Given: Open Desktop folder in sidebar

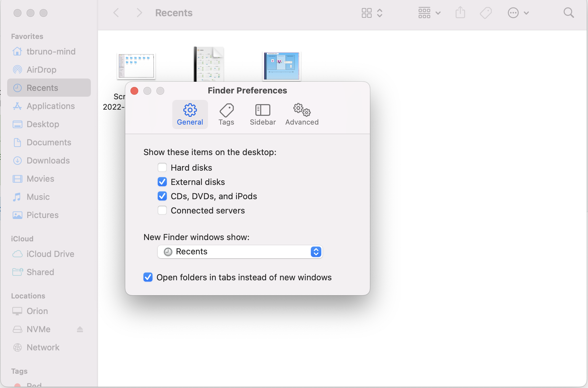Looking at the screenshot, I should 49,124.
